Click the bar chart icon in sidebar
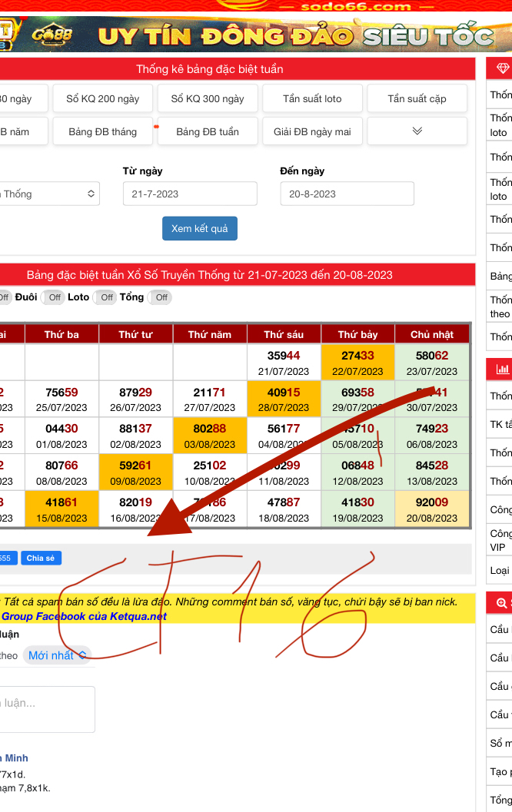This screenshot has width=512, height=812. click(x=503, y=370)
